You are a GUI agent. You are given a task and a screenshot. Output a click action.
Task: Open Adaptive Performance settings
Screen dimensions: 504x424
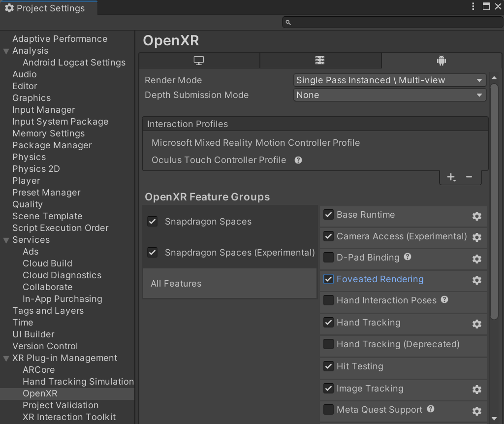point(60,39)
